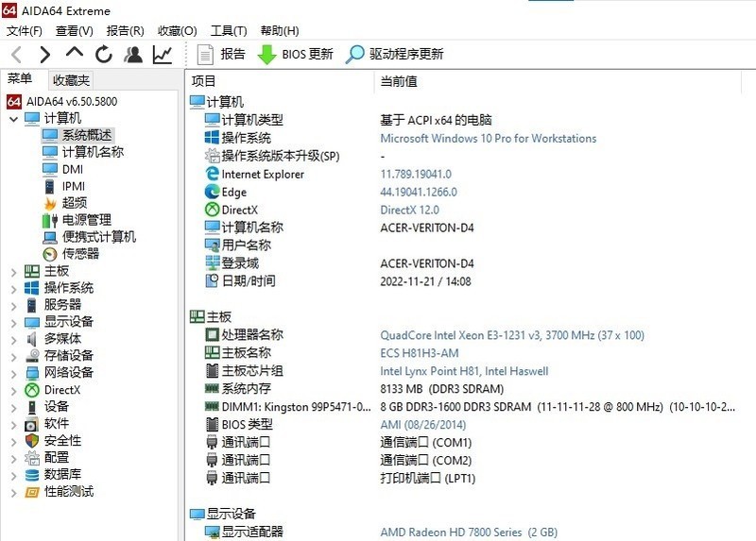Open the ECS H81H3-AM link

coord(419,353)
